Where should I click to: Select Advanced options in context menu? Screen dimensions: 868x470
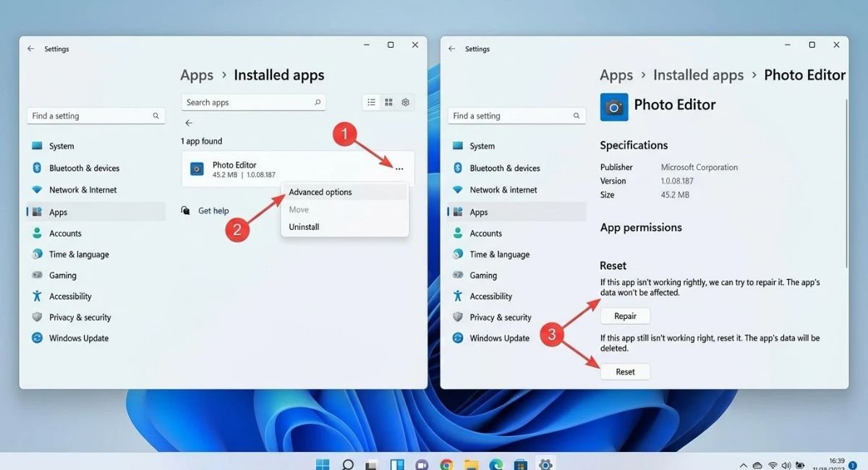(344, 192)
